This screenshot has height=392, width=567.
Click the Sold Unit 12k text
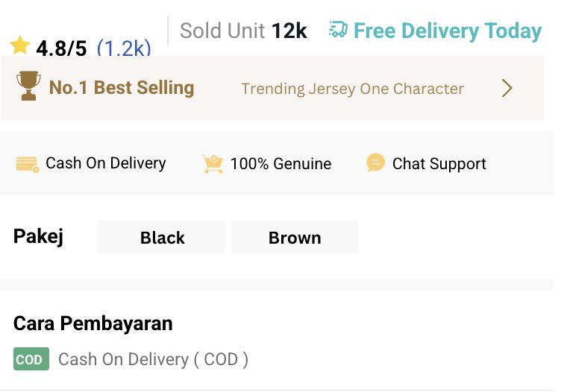(243, 31)
